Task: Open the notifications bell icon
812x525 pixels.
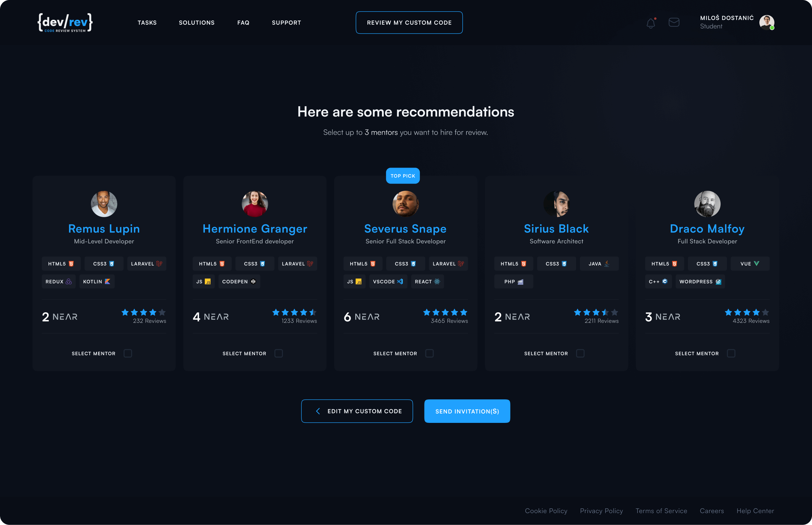Action: pyautogui.click(x=650, y=23)
